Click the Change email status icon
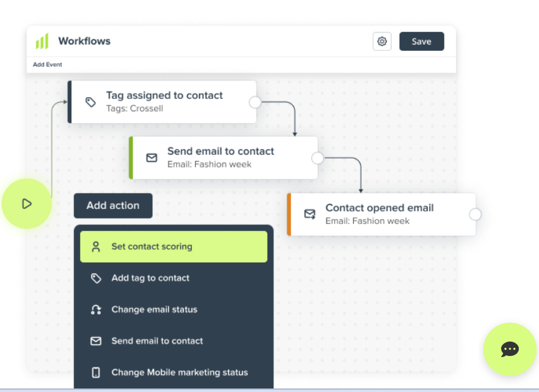This screenshot has height=392, width=539. click(x=96, y=310)
